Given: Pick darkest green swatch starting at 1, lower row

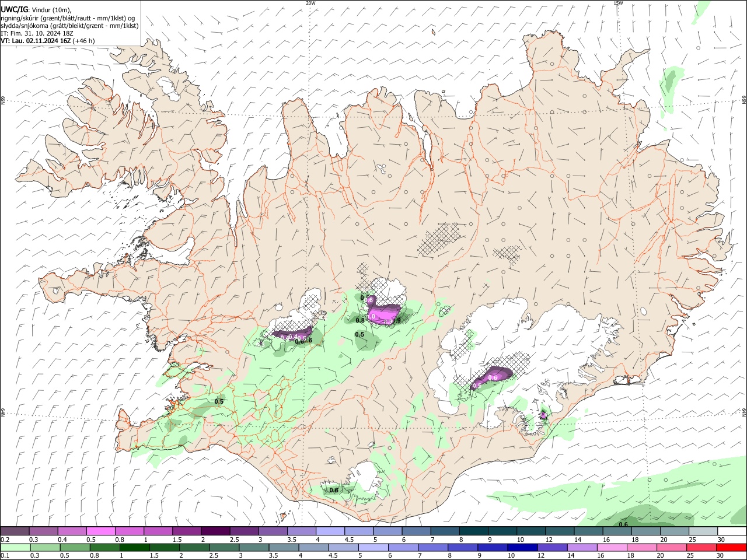Looking at the screenshot, I should tap(135, 547).
